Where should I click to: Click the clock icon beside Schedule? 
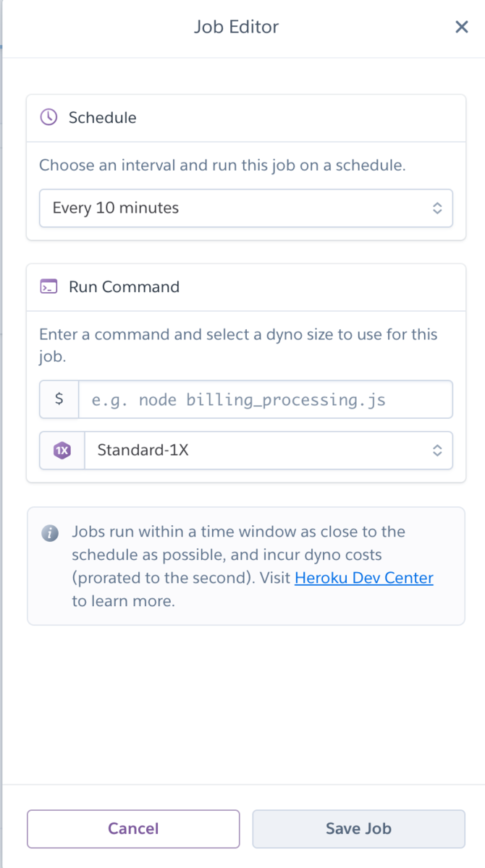(x=48, y=117)
